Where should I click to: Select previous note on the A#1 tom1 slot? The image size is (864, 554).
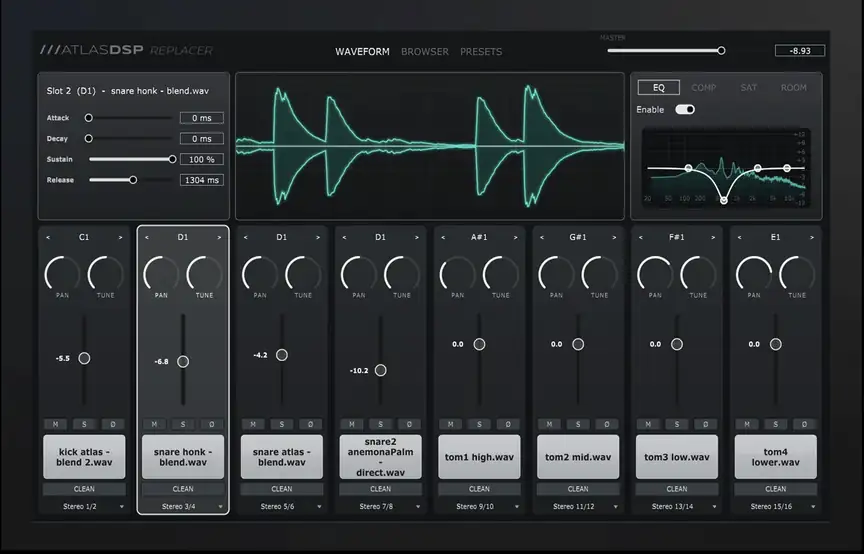(443, 238)
